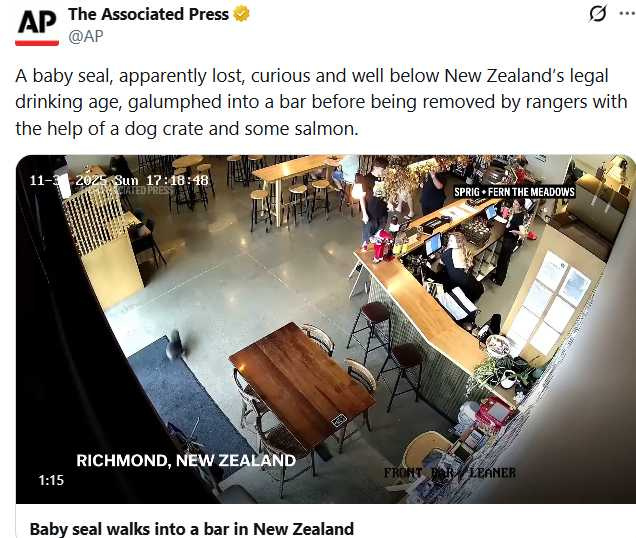The height and width of the screenshot is (538, 636).
Task: Click the bright white window in the video
Action: click(x=549, y=299)
